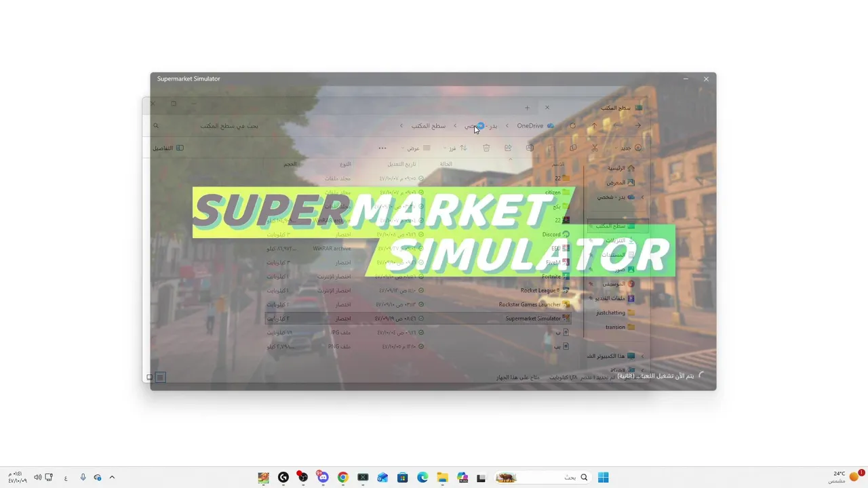Click the Share icon in File Explorer toolbar
Image resolution: width=868 pixels, height=488 pixels.
pos(508,148)
